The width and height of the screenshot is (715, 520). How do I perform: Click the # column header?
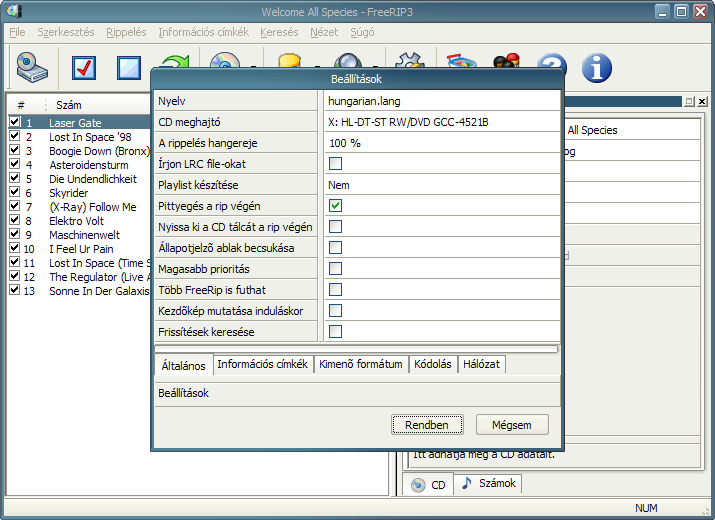(21, 105)
